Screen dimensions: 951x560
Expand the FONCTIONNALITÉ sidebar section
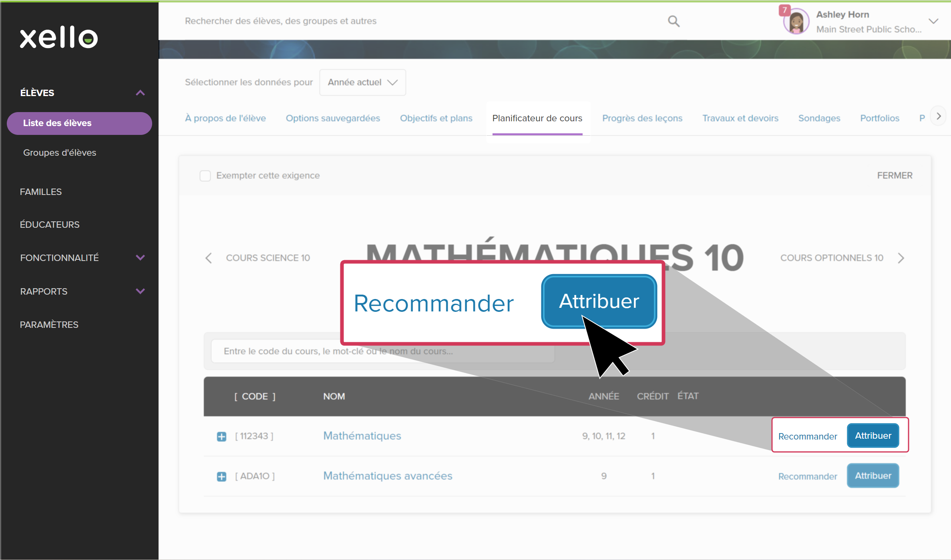(140, 258)
